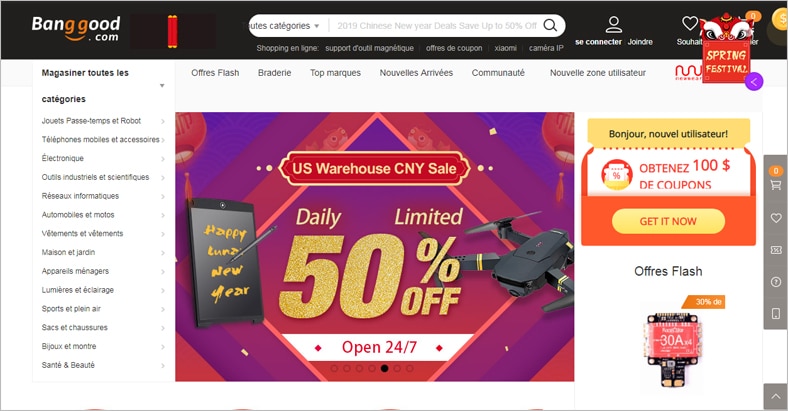Open the cart icon in right sidebar
This screenshot has width=788, height=411.
776,185
